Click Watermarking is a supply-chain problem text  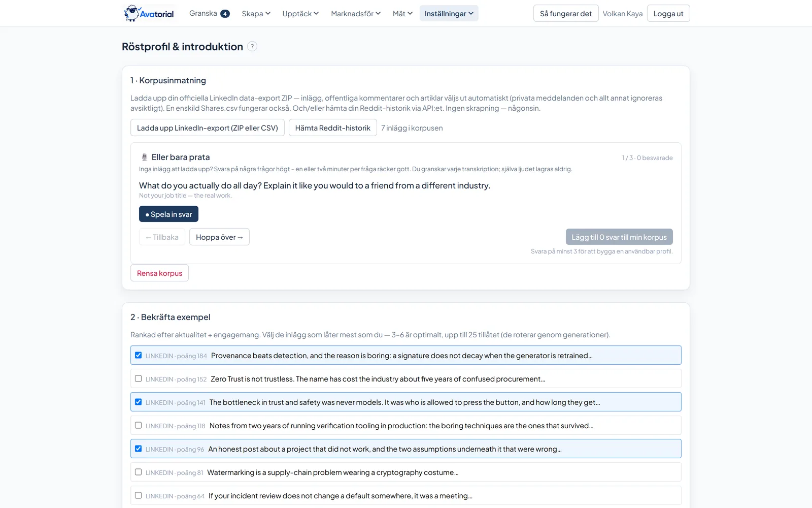pos(333,472)
